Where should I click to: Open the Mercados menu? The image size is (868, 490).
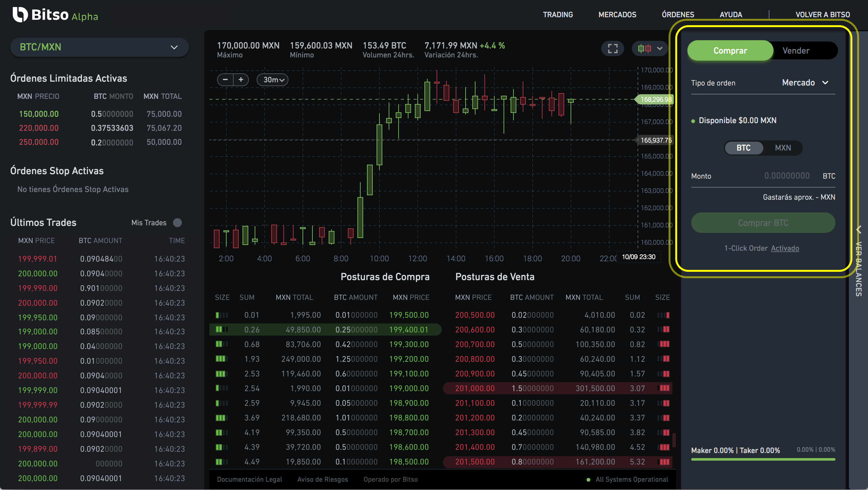[617, 14]
